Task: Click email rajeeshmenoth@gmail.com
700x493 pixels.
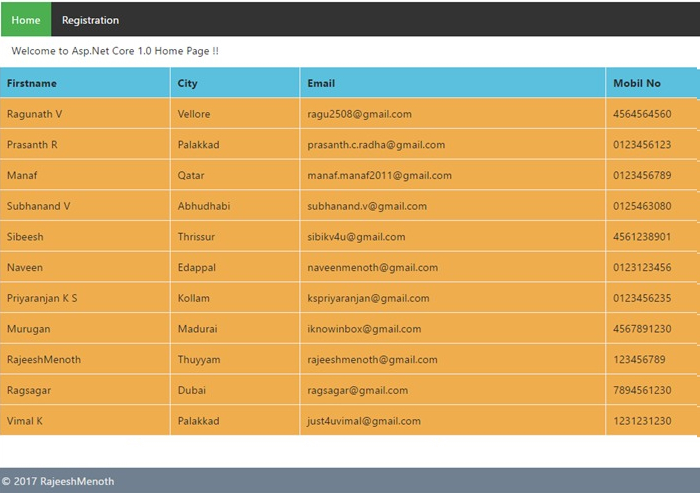Action: (372, 360)
